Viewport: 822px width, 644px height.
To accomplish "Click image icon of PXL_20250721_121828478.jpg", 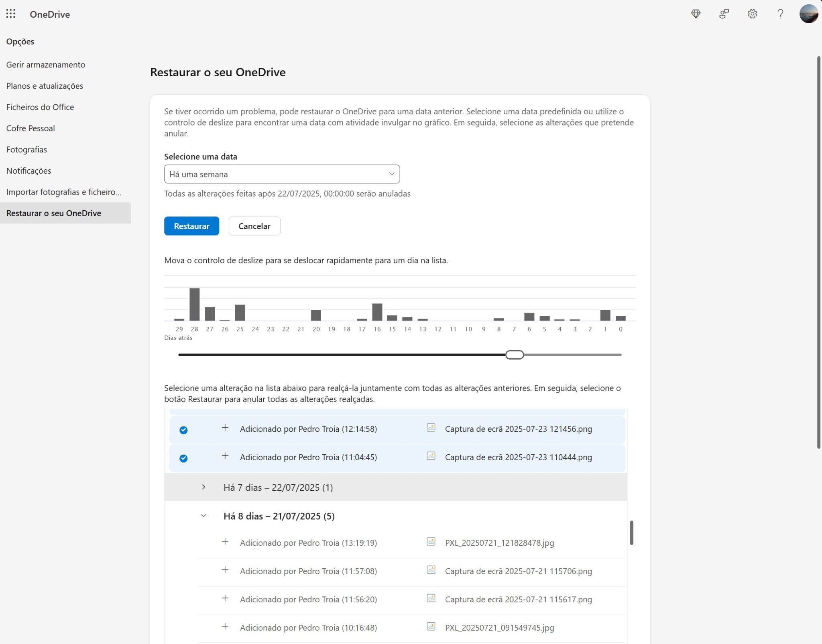I will (431, 542).
